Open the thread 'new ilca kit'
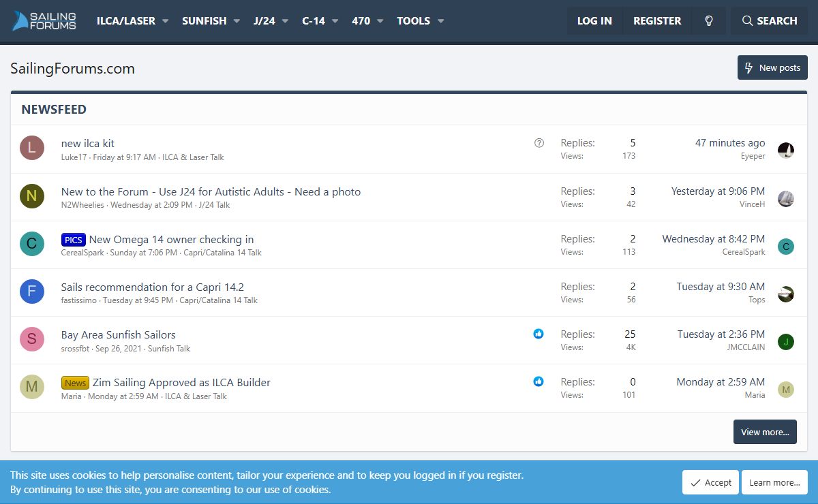The width and height of the screenshot is (818, 504). [x=88, y=143]
